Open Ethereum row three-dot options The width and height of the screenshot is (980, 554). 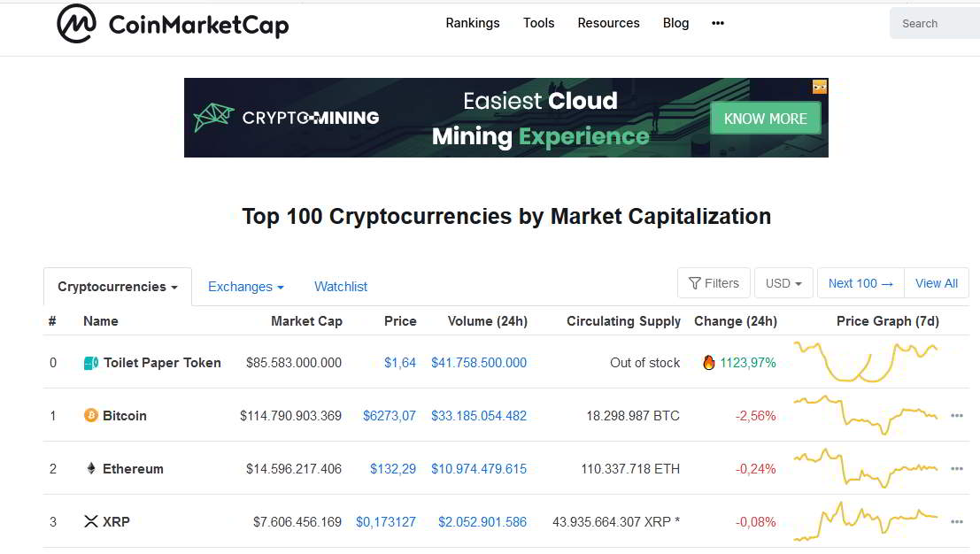pos(956,468)
